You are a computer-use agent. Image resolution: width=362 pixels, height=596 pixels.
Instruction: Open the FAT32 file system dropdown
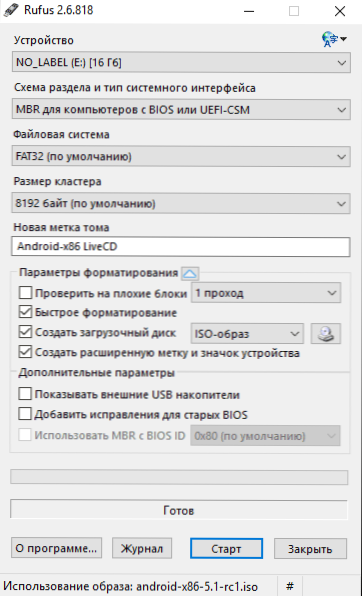pos(181,157)
